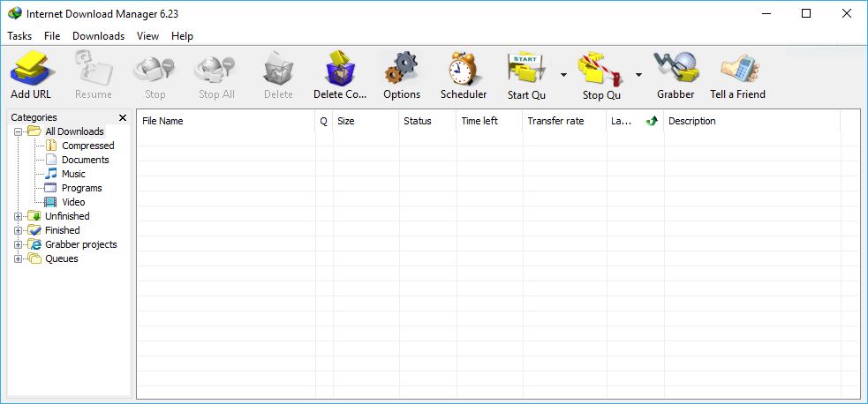868x404 pixels.
Task: Click the Stop toolbar icon
Action: click(155, 68)
